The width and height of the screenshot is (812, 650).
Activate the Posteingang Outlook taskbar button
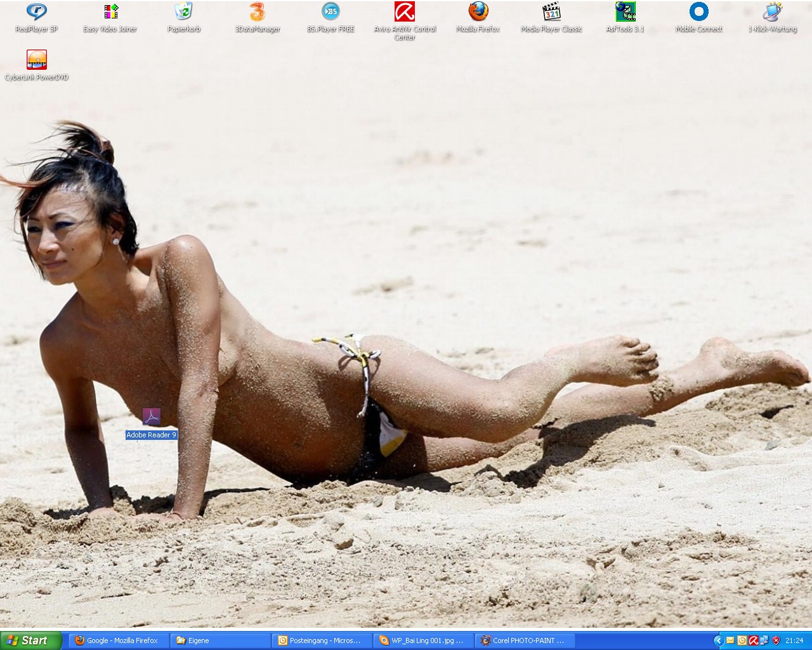click(x=321, y=640)
